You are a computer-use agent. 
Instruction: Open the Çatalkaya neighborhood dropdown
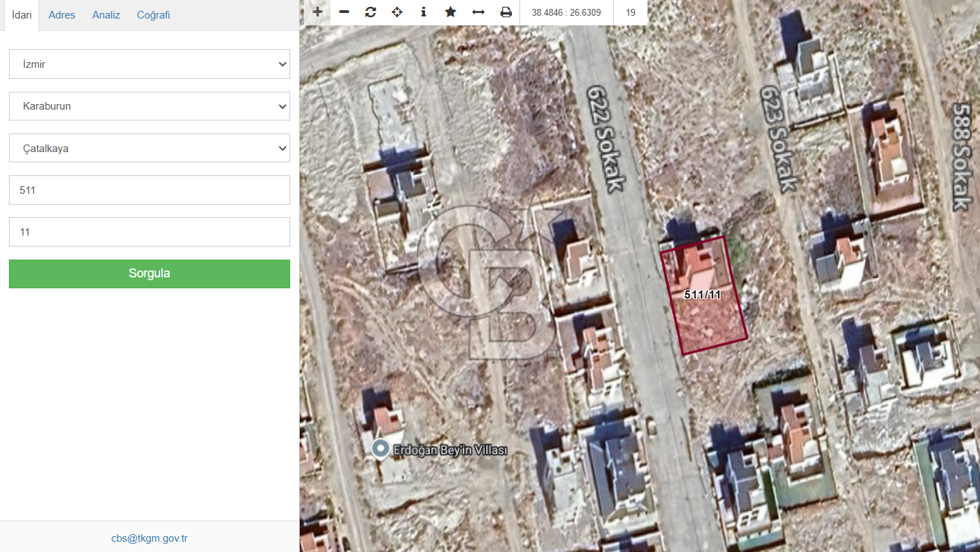pos(149,148)
